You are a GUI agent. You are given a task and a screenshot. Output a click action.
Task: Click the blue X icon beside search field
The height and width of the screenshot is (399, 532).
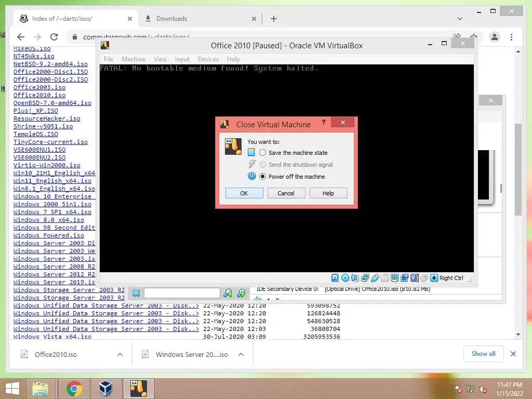(136, 293)
